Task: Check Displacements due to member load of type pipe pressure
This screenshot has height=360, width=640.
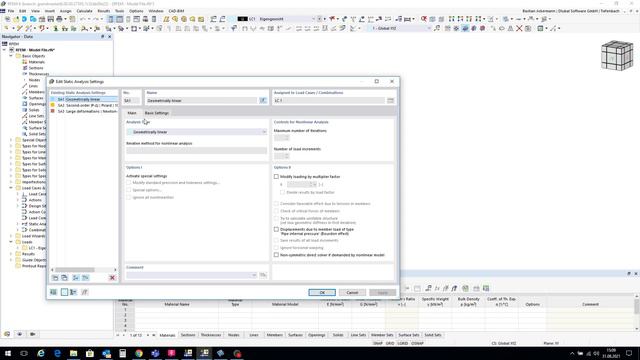Action: [x=276, y=229]
